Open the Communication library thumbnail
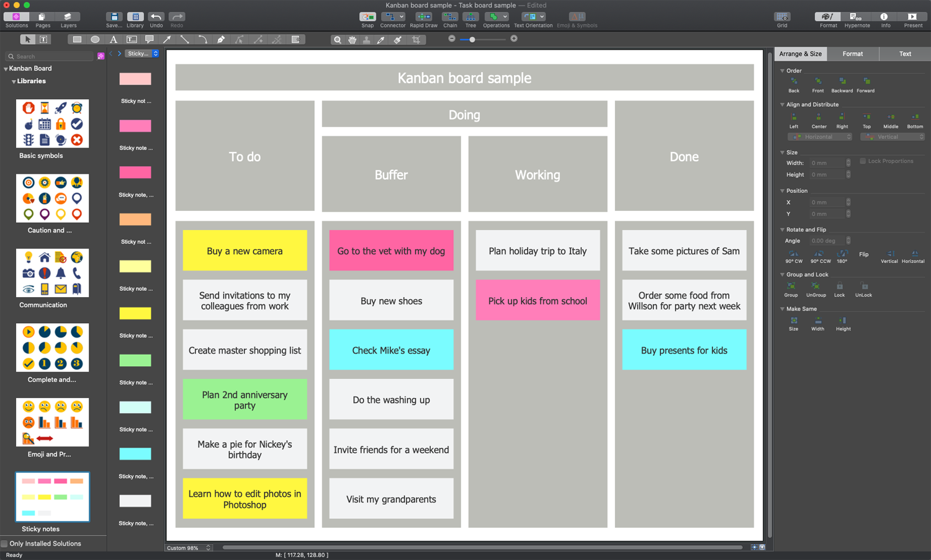931x560 pixels. click(x=52, y=273)
